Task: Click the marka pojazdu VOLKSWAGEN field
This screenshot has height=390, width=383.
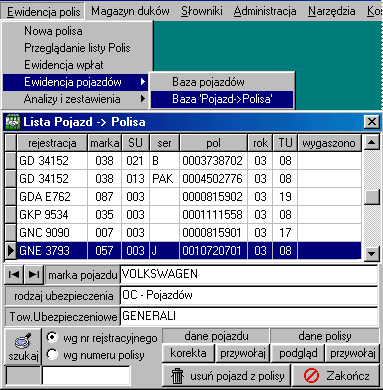Action: point(249,275)
